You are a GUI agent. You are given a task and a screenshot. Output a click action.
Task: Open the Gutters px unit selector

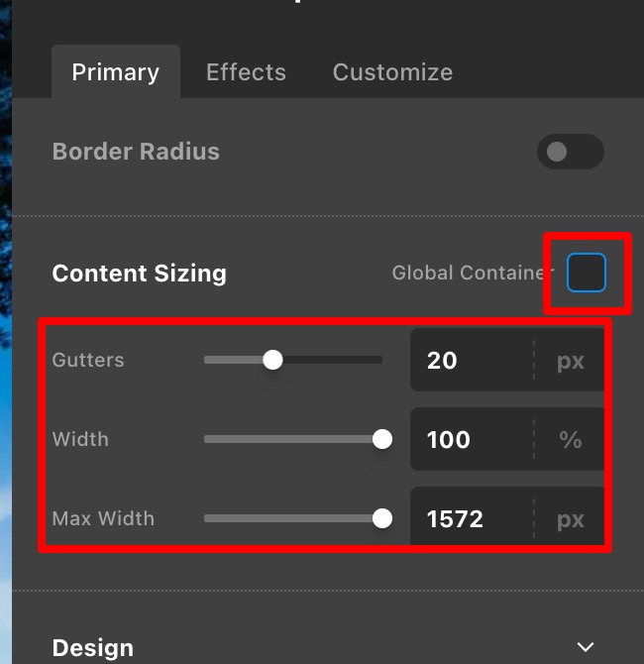pyautogui.click(x=570, y=361)
